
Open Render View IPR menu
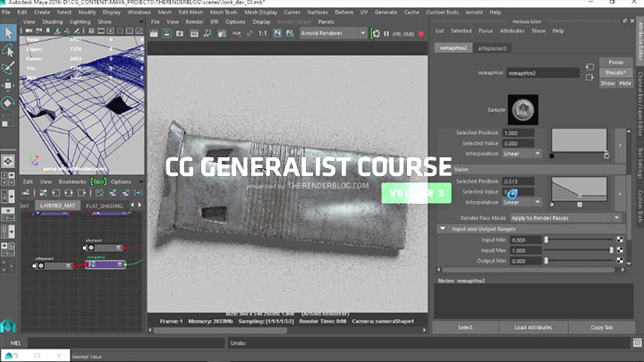tap(215, 21)
